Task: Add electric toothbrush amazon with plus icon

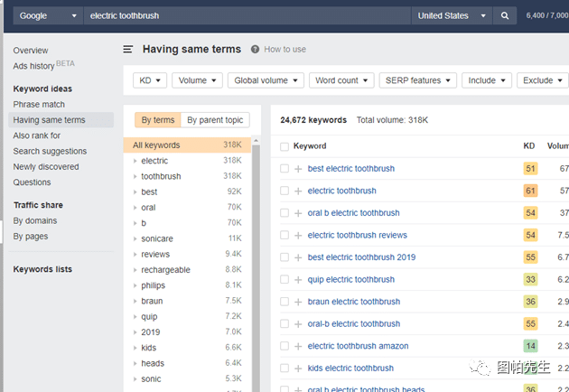Action: tap(298, 346)
